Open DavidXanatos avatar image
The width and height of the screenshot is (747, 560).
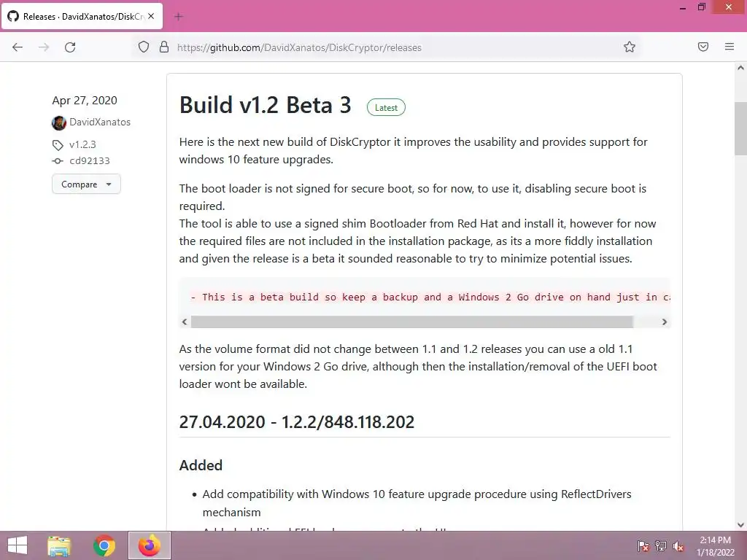(x=59, y=122)
